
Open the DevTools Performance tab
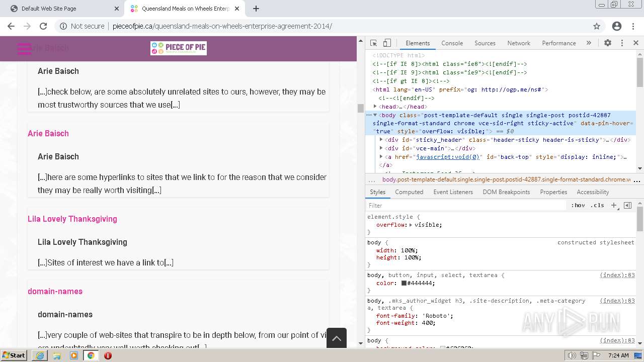coord(559,43)
